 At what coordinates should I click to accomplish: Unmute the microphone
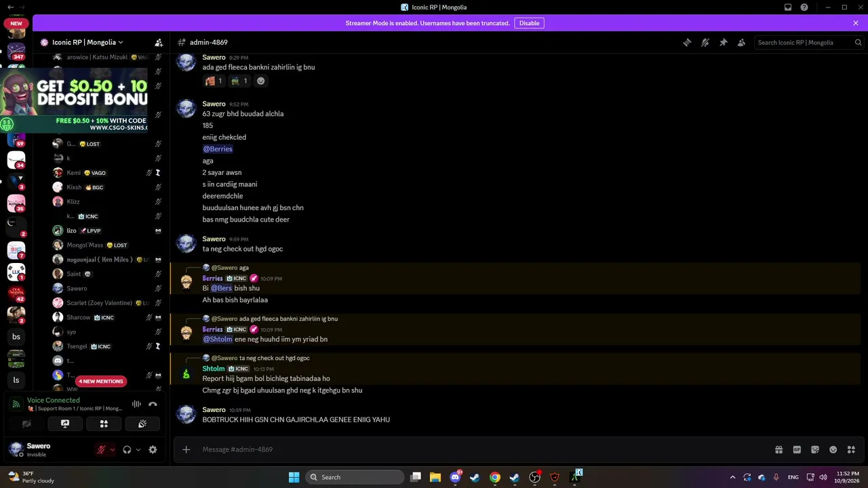coord(101,449)
